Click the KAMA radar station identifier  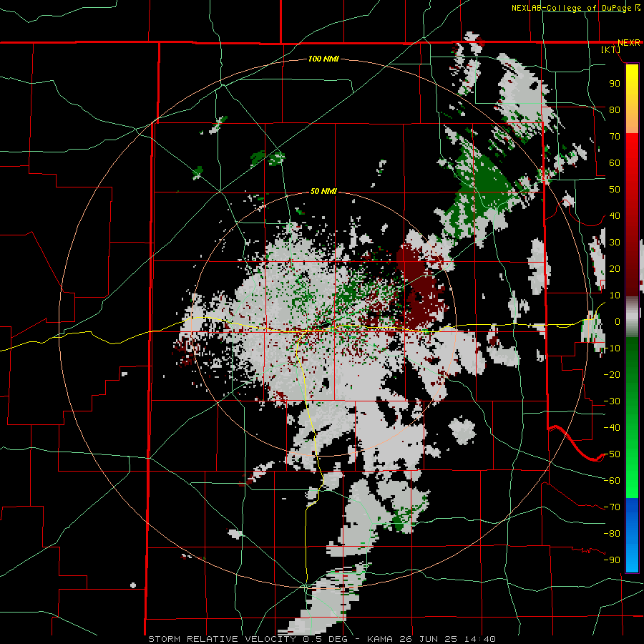tap(379, 639)
